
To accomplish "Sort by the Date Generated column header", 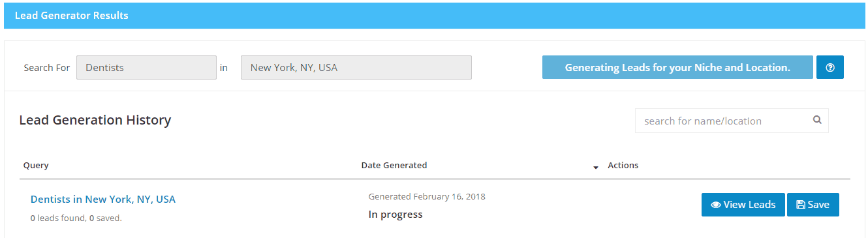I will click(394, 165).
